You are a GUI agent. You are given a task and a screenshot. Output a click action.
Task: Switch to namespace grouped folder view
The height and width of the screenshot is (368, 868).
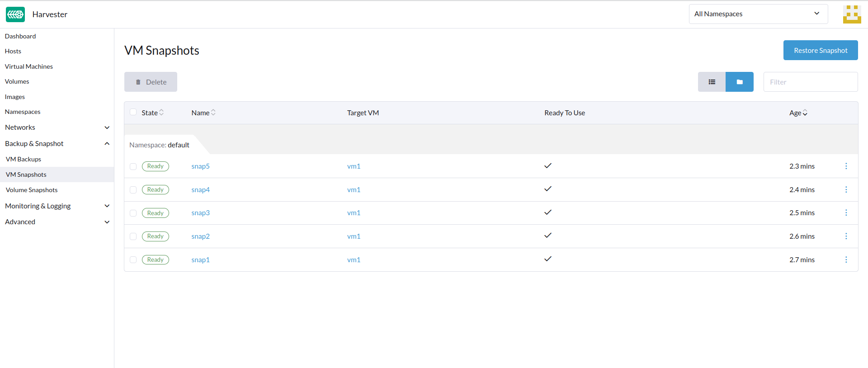point(739,82)
